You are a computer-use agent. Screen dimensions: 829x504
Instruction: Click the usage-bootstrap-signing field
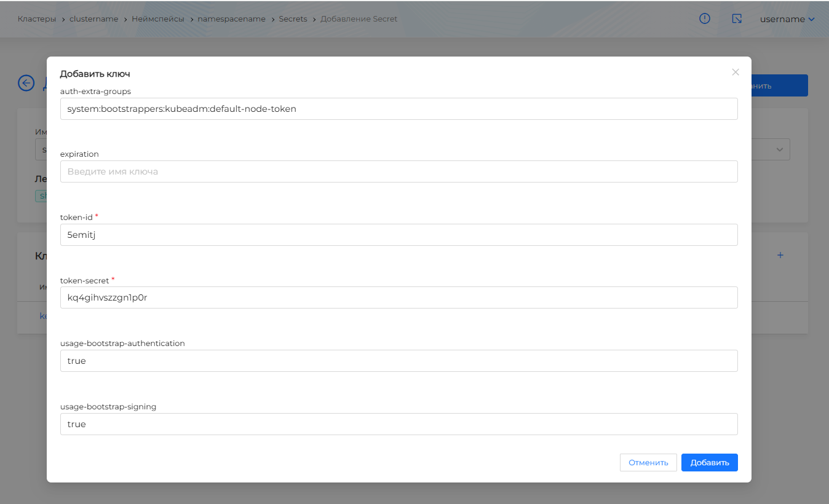click(x=399, y=424)
